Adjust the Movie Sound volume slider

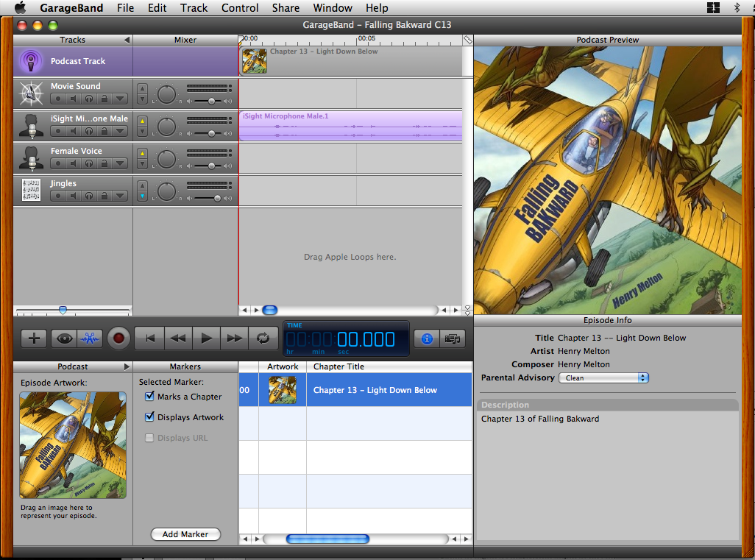(x=211, y=101)
